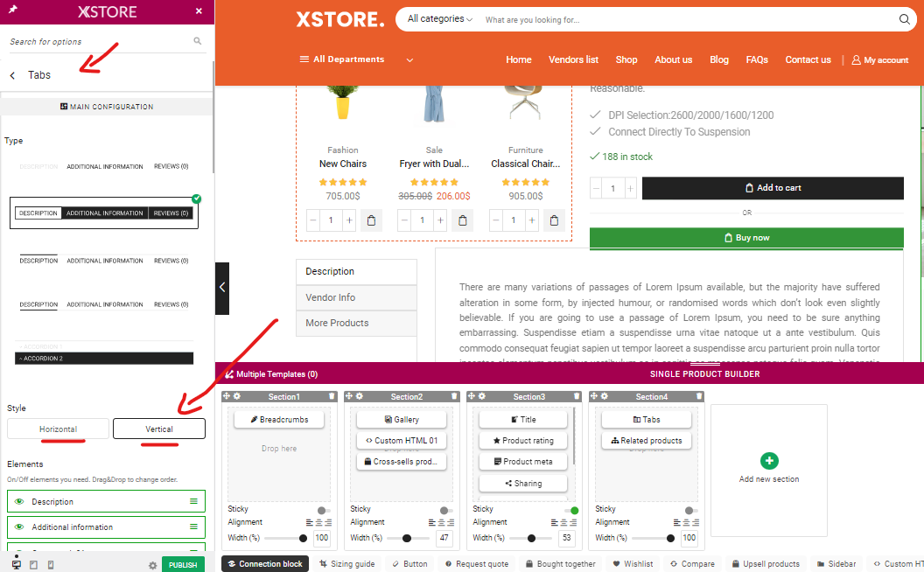Toggle visibility of Description element

point(19,501)
